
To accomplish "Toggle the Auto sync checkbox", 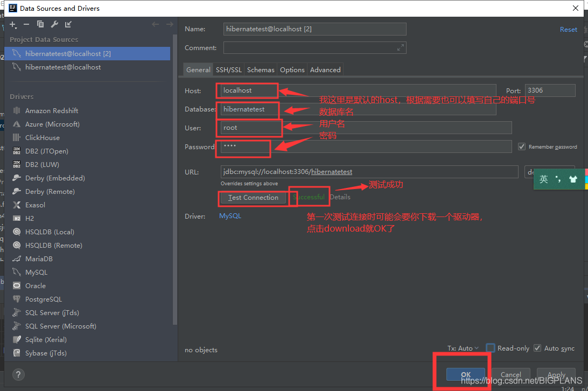I will click(x=537, y=348).
